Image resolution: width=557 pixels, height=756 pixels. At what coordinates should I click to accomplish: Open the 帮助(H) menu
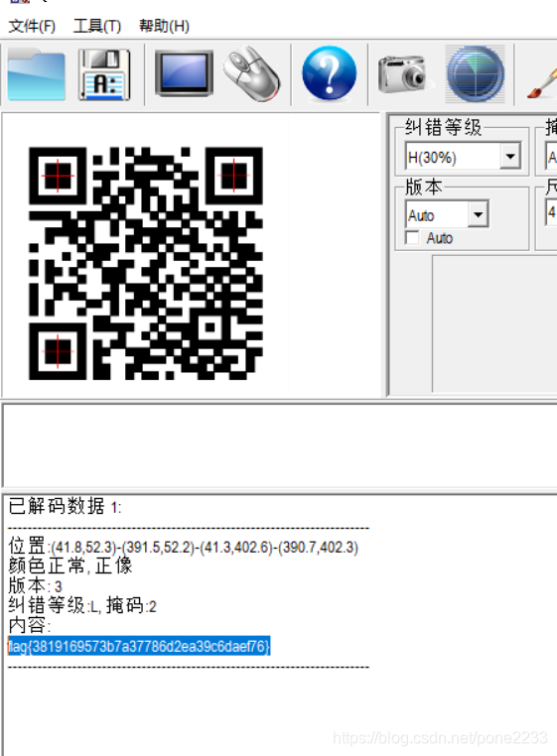click(164, 26)
